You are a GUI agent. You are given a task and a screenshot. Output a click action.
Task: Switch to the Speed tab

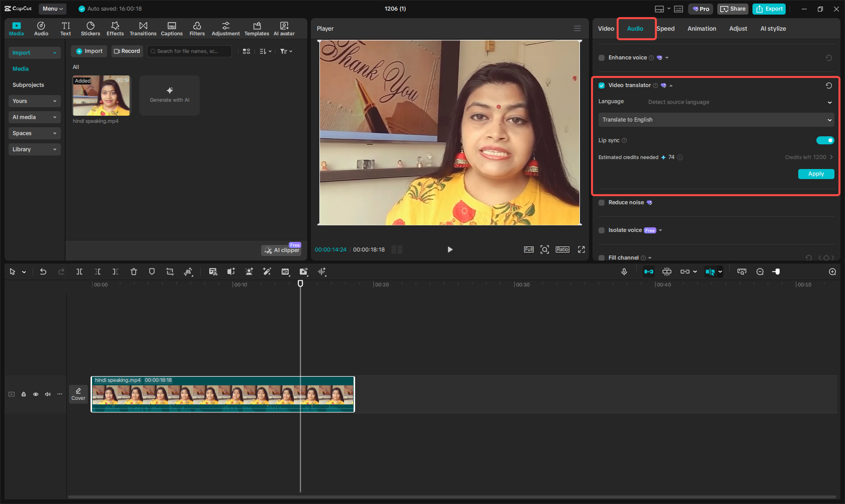coord(665,29)
